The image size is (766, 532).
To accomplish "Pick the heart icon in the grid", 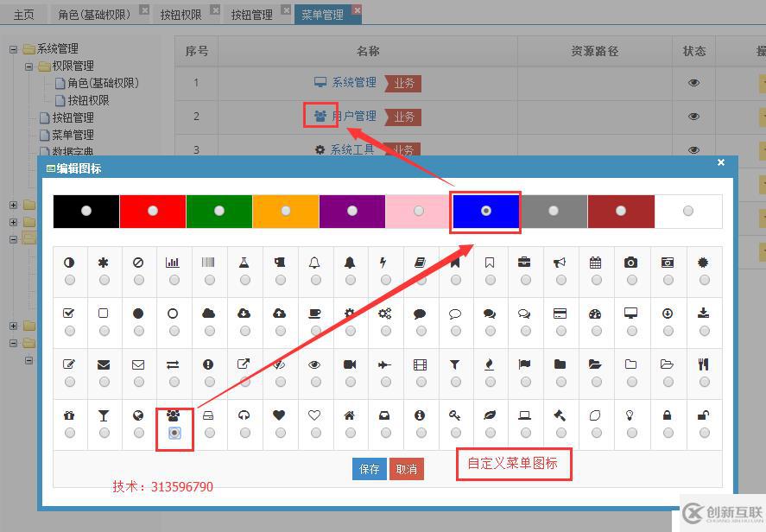I will [279, 415].
